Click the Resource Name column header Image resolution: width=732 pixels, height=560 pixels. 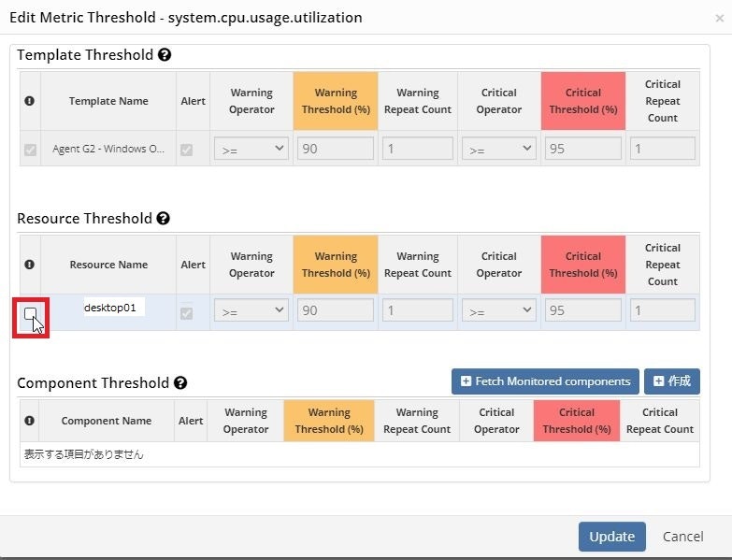click(x=108, y=265)
